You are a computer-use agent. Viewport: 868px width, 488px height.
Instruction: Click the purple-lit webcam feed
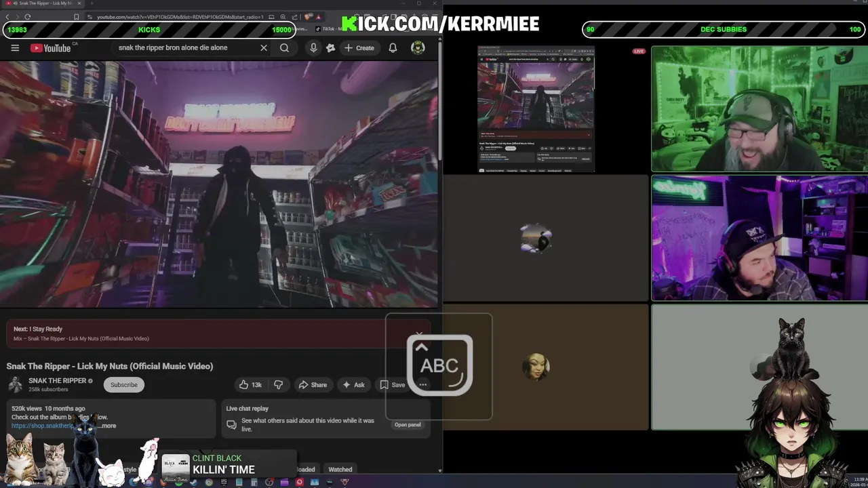pos(759,238)
